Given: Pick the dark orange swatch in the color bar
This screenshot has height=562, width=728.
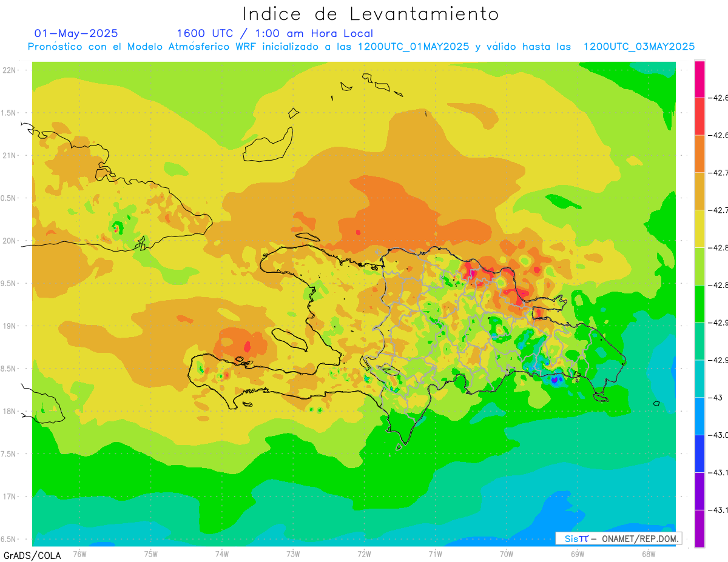Looking at the screenshot, I should click(x=699, y=154).
